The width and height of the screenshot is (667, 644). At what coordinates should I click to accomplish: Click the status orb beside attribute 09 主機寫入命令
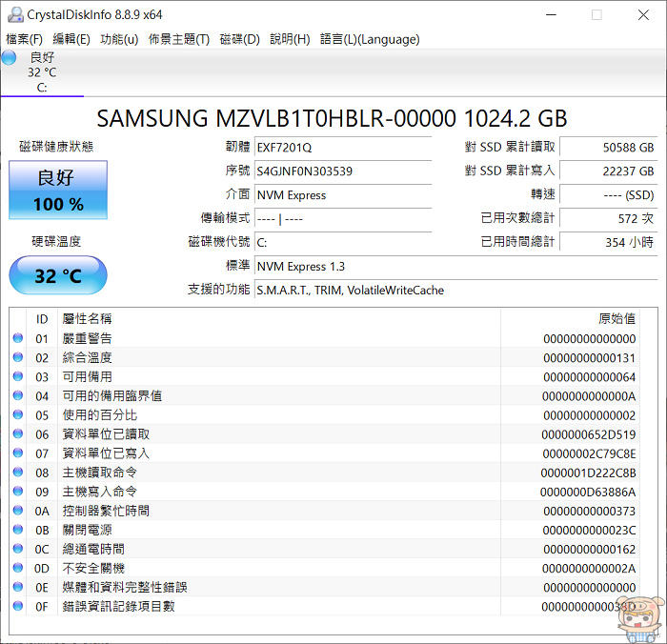[18, 492]
